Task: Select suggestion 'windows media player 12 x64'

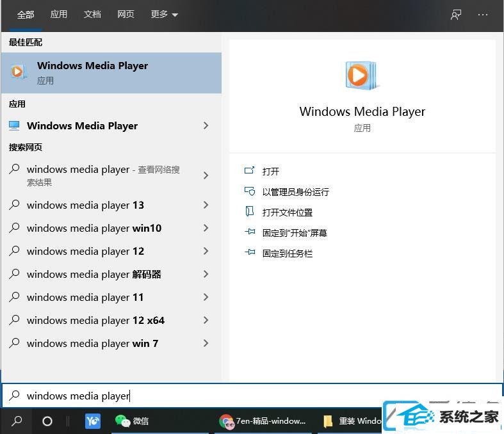Action: coord(96,320)
